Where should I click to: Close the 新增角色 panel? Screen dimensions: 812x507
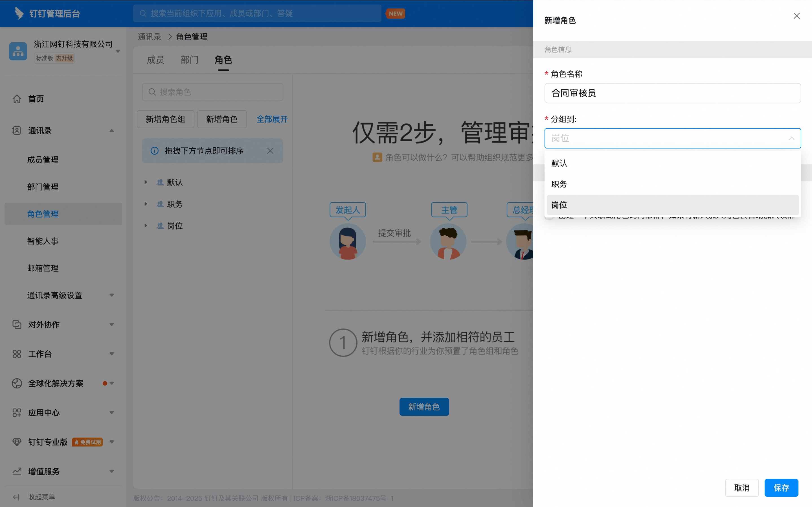796,16
